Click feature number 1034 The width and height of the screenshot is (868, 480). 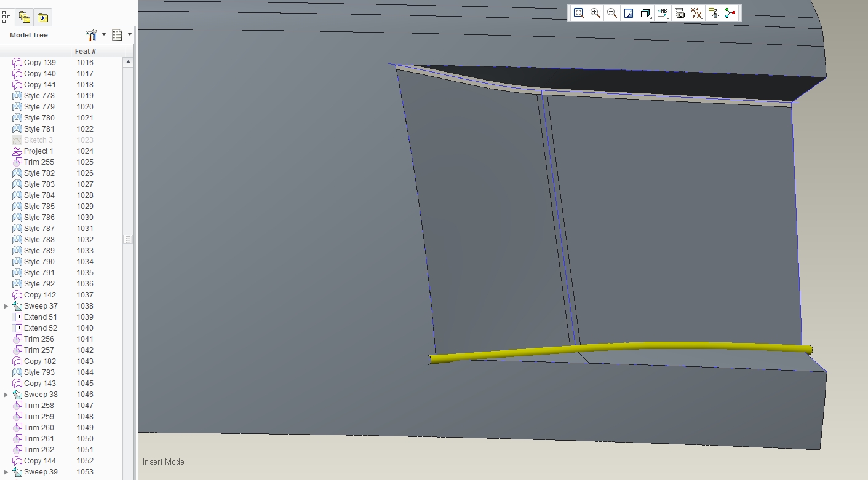click(x=85, y=262)
